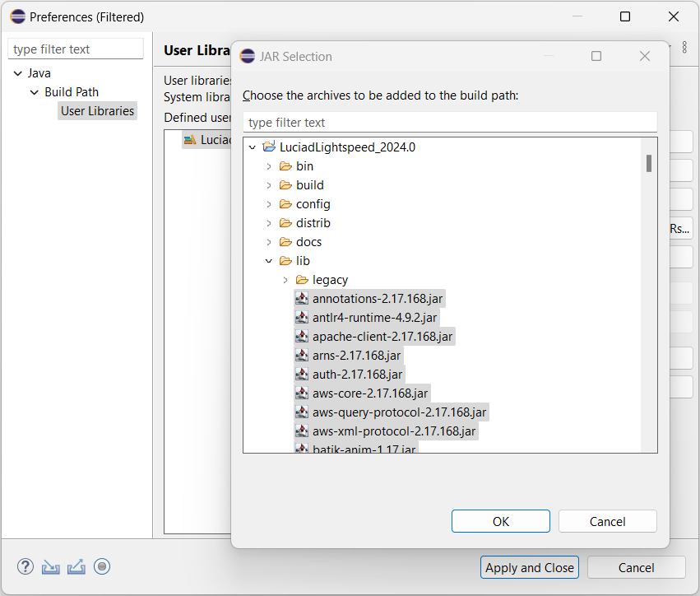Expand the legacy folder
This screenshot has height=596, width=700.
[x=285, y=280]
